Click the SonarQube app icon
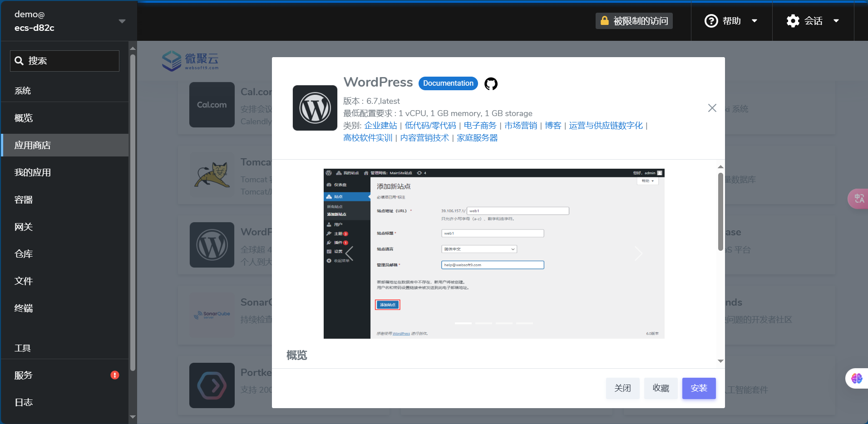868x424 pixels. (x=212, y=315)
